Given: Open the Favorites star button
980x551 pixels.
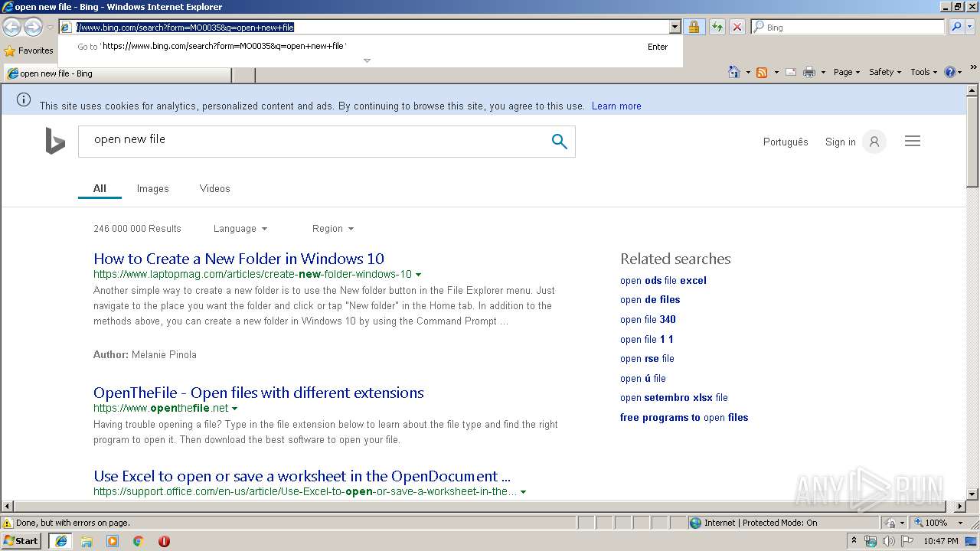Looking at the screenshot, I should coord(28,51).
